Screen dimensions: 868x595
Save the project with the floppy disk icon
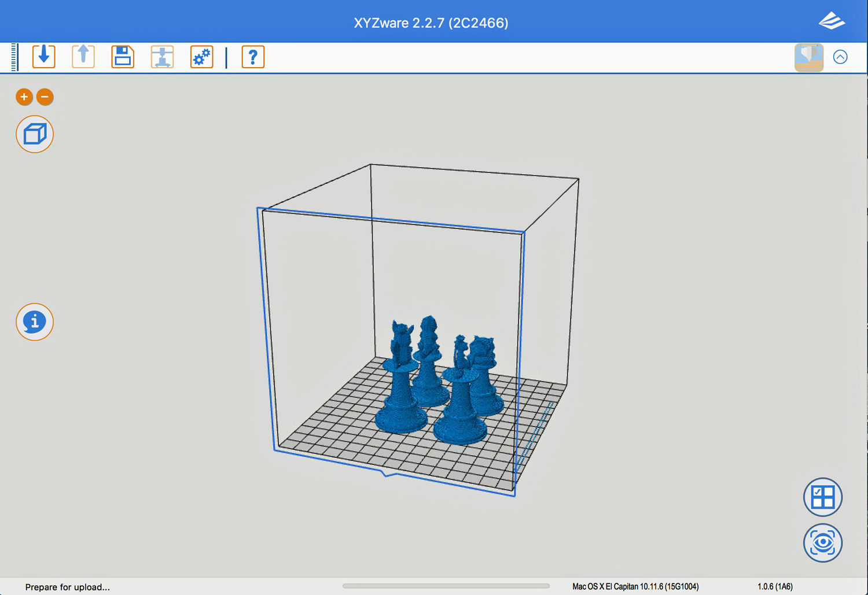tap(123, 57)
